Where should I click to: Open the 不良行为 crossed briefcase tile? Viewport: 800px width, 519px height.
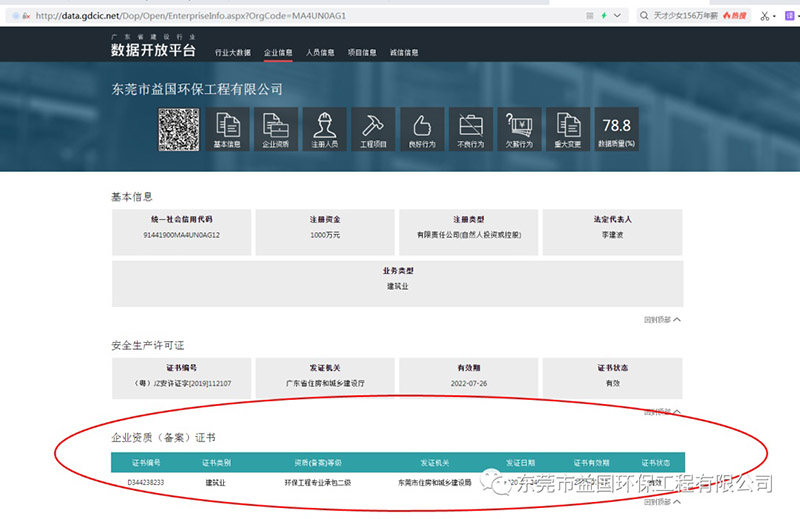coord(470,129)
